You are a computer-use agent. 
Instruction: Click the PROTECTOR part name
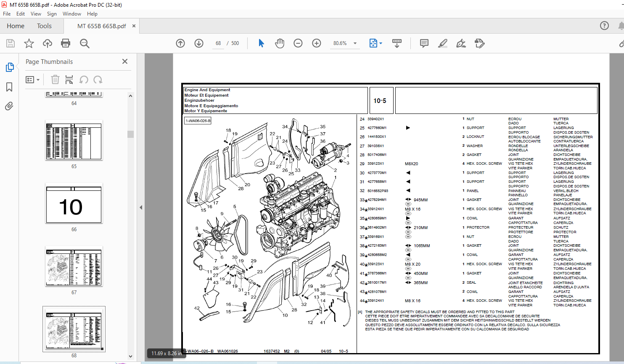478,227
